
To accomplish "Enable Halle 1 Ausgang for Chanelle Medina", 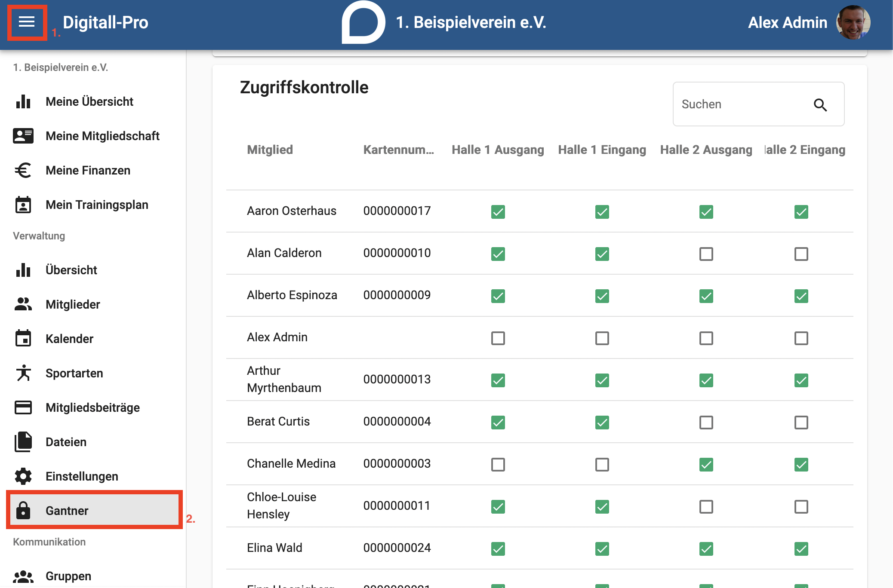I will coord(498,464).
